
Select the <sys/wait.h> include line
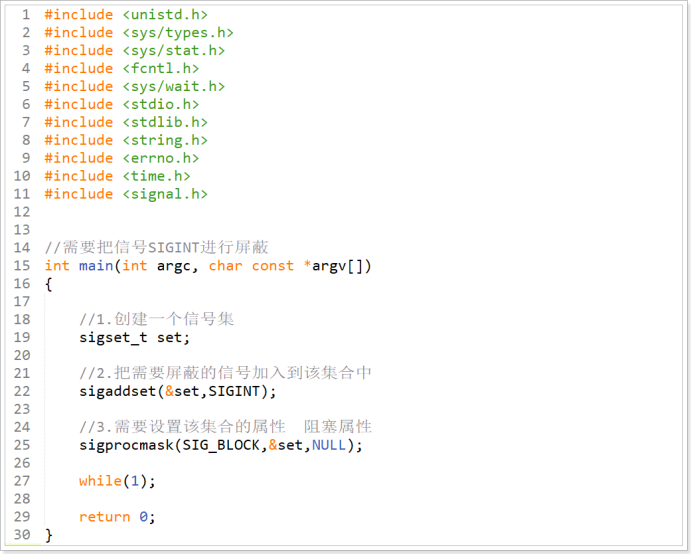134,87
